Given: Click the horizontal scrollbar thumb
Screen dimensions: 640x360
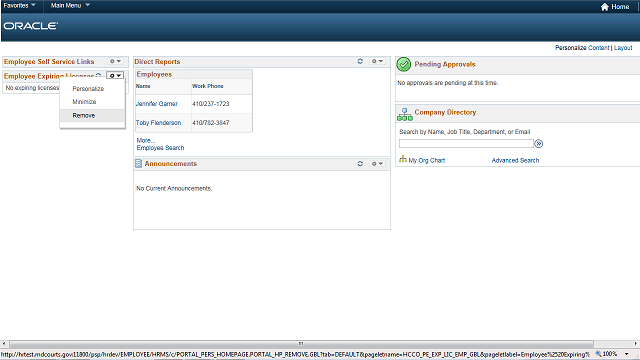Looking at the screenshot, I should point(301,344).
